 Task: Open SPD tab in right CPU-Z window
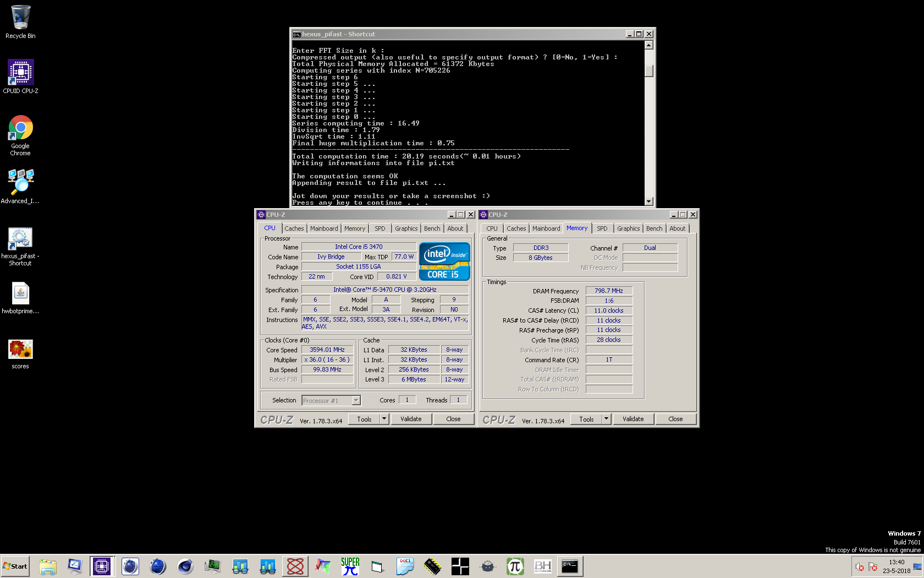[x=602, y=228]
